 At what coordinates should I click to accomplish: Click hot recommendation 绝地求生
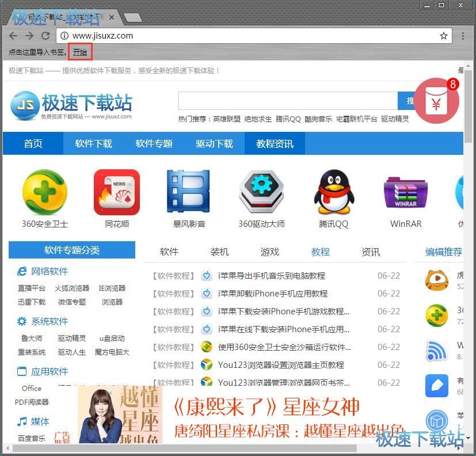coord(258,119)
